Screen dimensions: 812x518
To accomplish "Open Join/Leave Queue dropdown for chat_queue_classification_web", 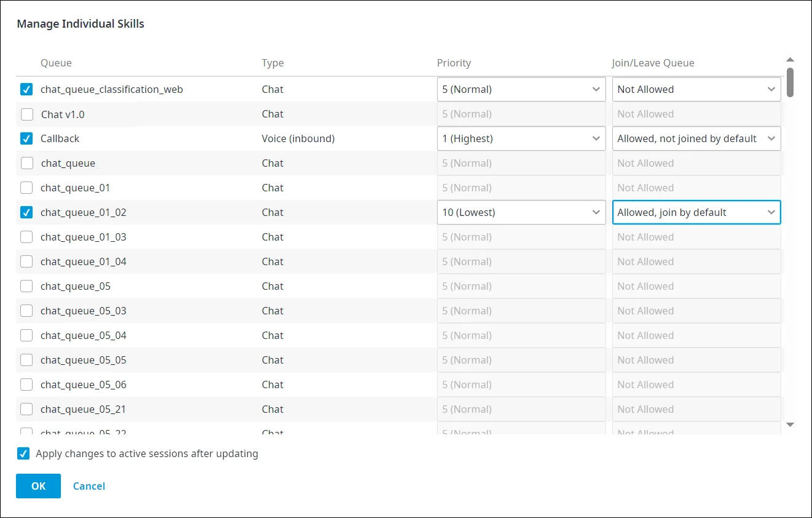I will 696,89.
